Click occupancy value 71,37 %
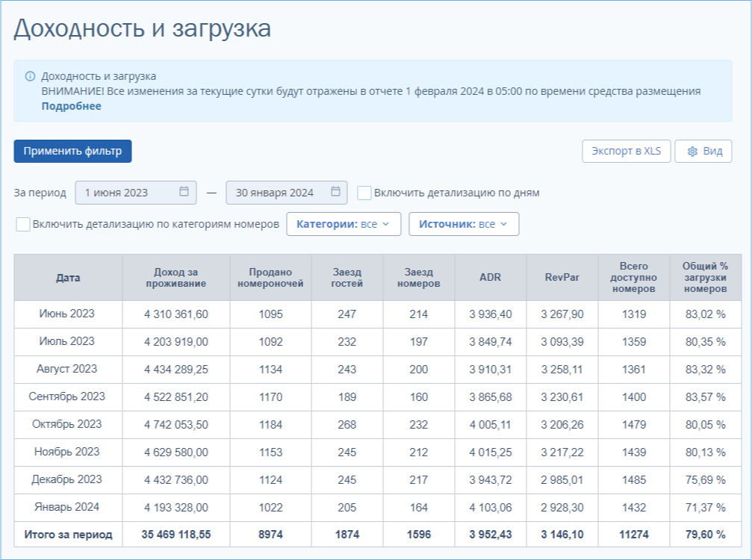 (706, 508)
